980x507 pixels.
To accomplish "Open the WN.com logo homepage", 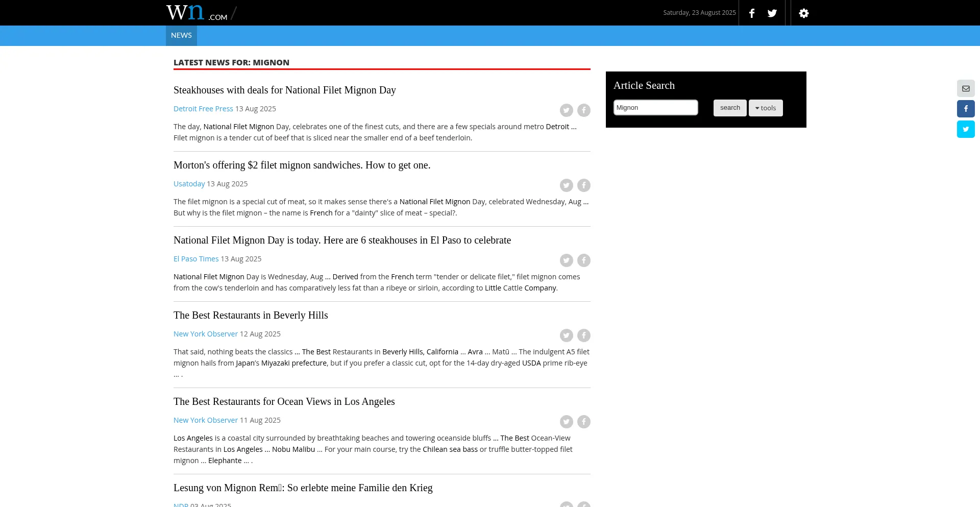I will pyautogui.click(x=197, y=12).
